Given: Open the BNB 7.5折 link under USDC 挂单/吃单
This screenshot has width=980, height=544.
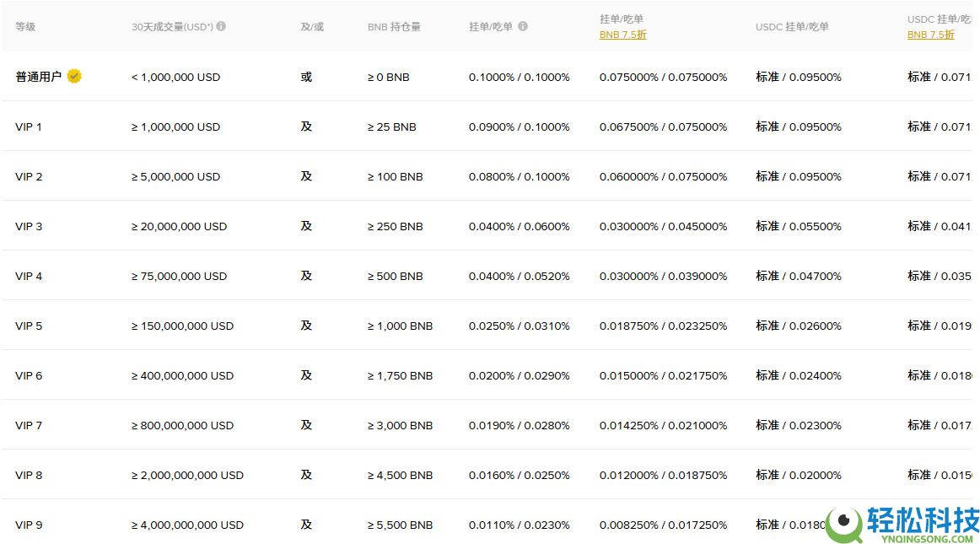Looking at the screenshot, I should coord(930,35).
